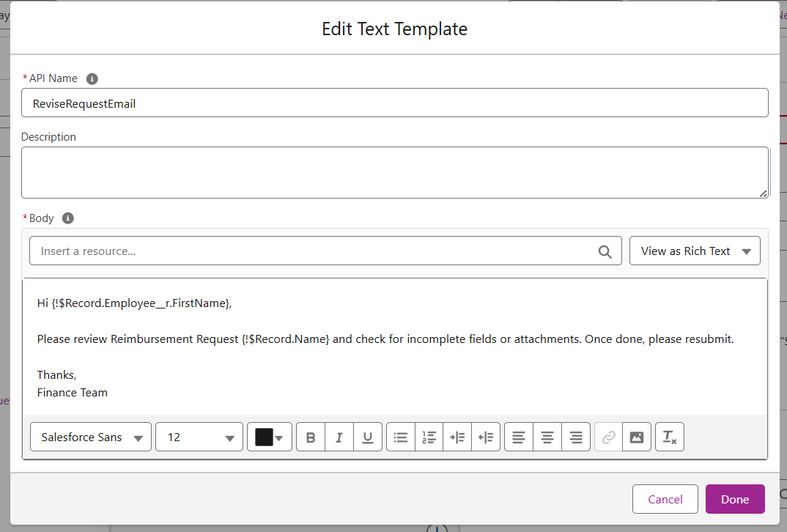Remove formatting from selected text
Image resolution: width=787 pixels, height=532 pixels.
pos(670,437)
